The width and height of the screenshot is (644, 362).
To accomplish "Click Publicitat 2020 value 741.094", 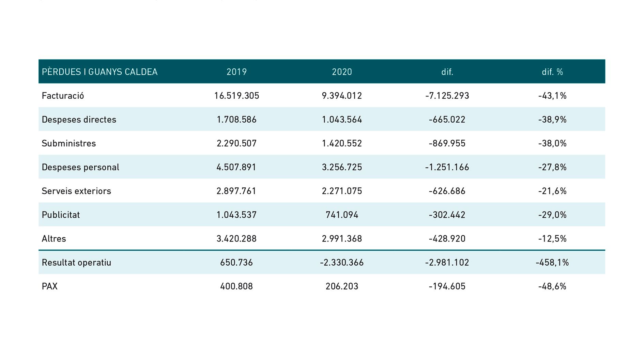I will coord(342,215).
